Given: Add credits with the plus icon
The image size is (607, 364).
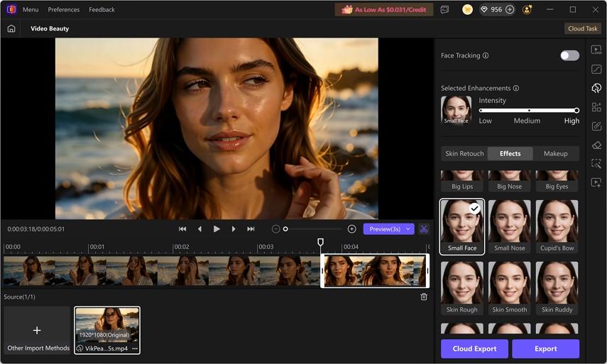Looking at the screenshot, I should 510,10.
